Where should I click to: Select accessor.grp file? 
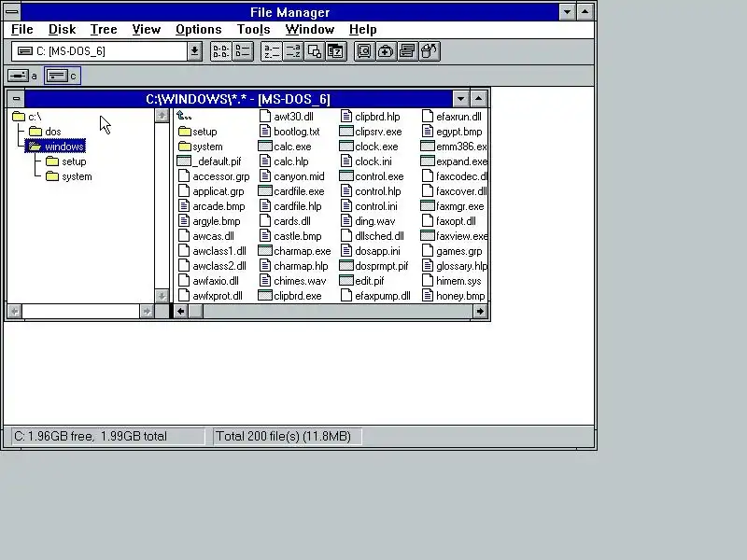tap(214, 176)
